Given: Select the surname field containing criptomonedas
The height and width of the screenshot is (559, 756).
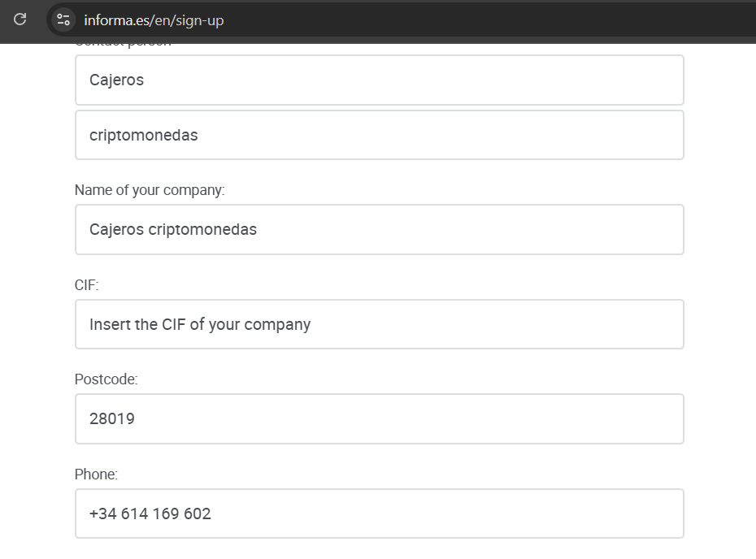Looking at the screenshot, I should (380, 135).
